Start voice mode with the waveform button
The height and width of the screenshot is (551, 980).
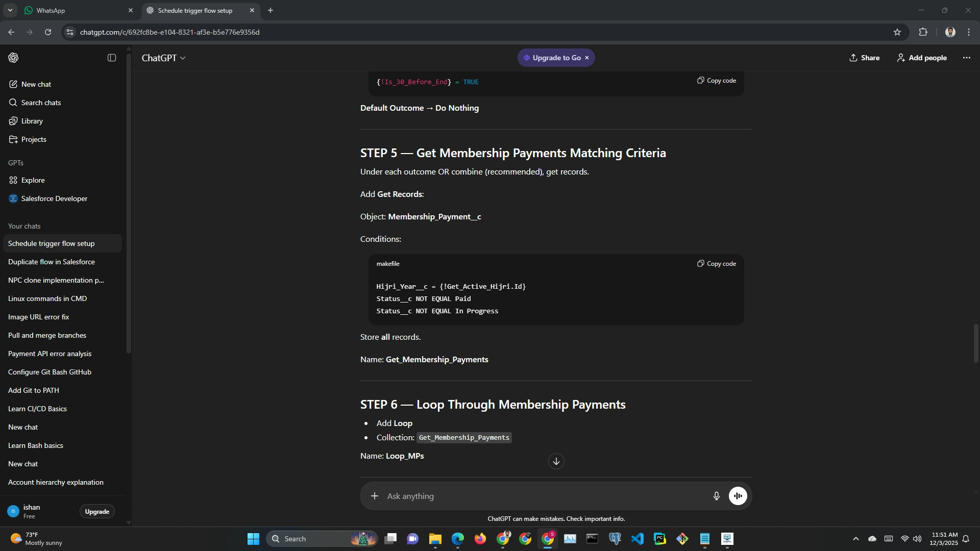tap(738, 496)
